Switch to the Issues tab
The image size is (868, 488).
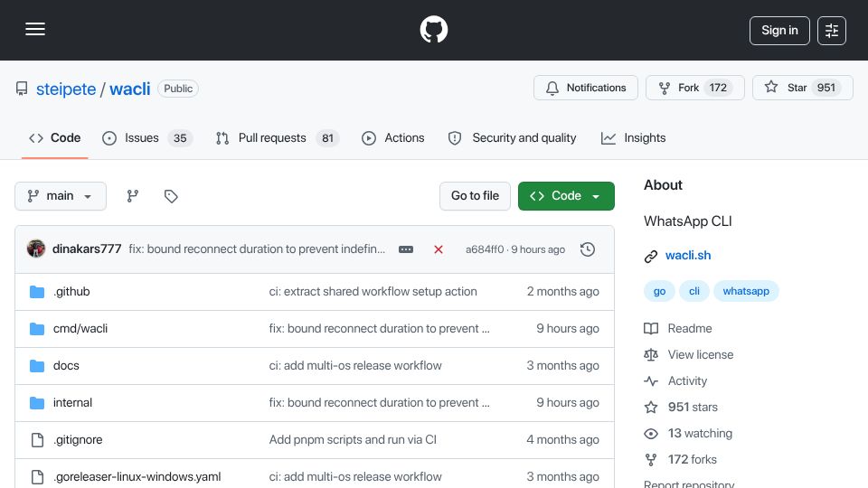pos(147,137)
